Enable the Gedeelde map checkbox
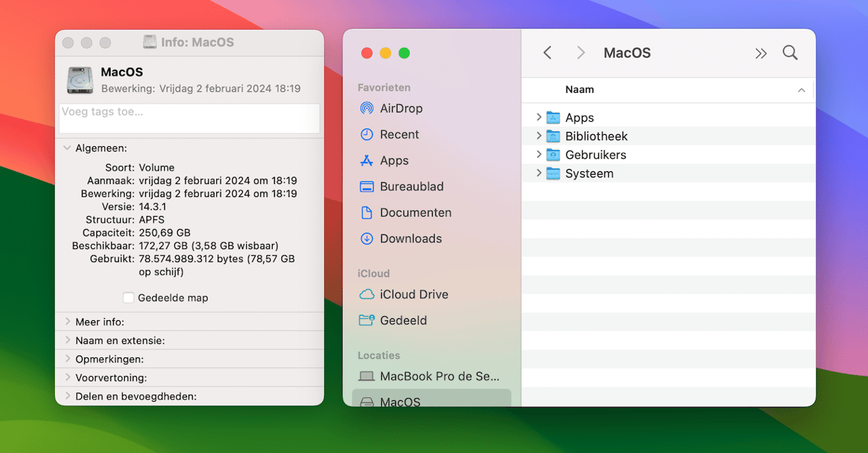 [128, 297]
